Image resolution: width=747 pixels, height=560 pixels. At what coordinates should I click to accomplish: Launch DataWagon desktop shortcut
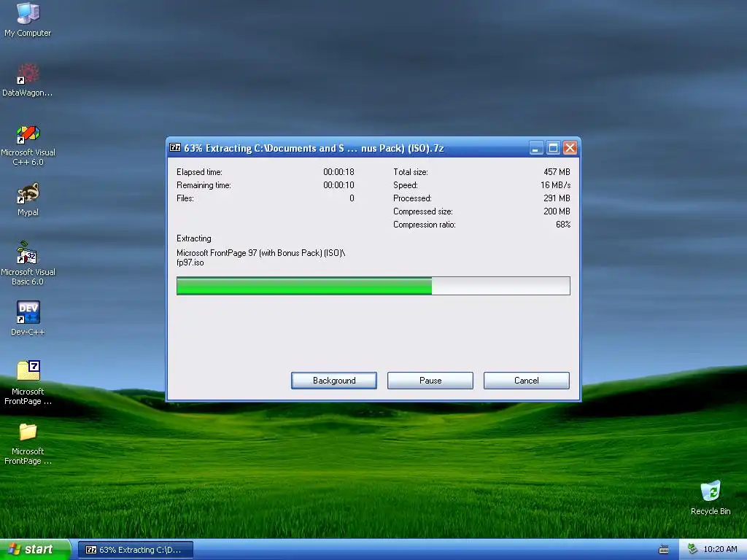click(x=28, y=79)
